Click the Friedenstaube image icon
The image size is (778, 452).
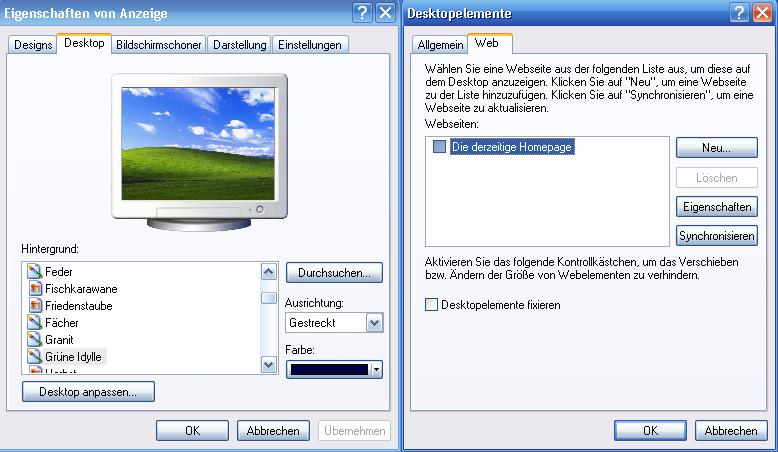point(34,306)
